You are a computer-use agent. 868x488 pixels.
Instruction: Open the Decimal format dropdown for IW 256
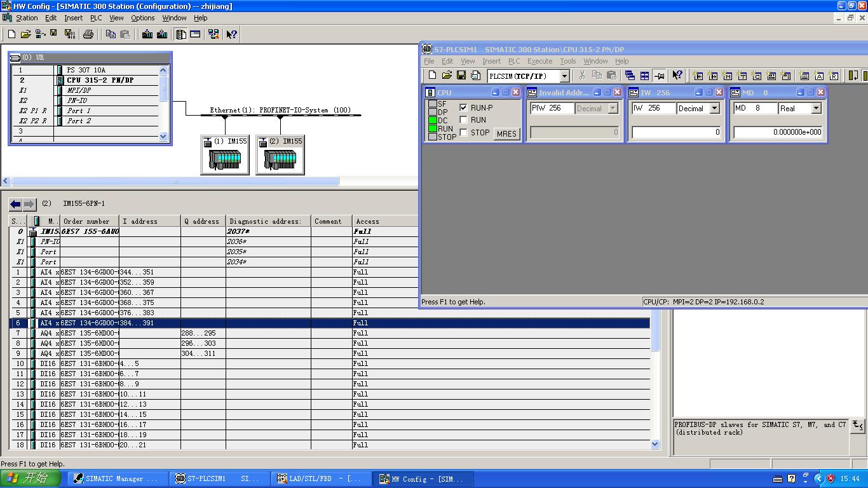(x=714, y=109)
